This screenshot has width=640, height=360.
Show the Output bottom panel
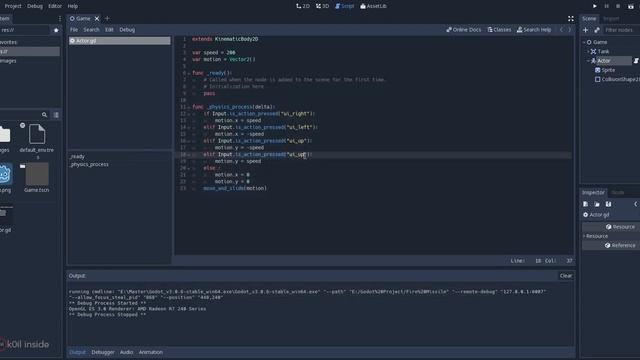pyautogui.click(x=77, y=352)
